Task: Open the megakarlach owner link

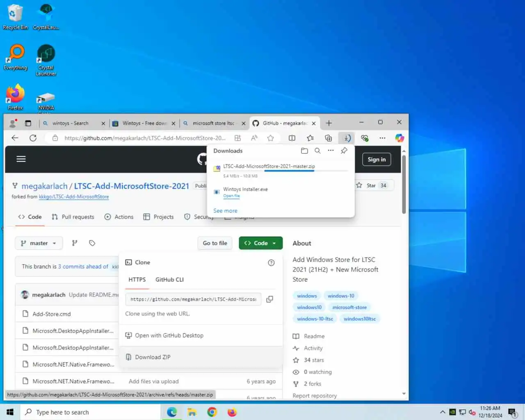Action: [44, 186]
